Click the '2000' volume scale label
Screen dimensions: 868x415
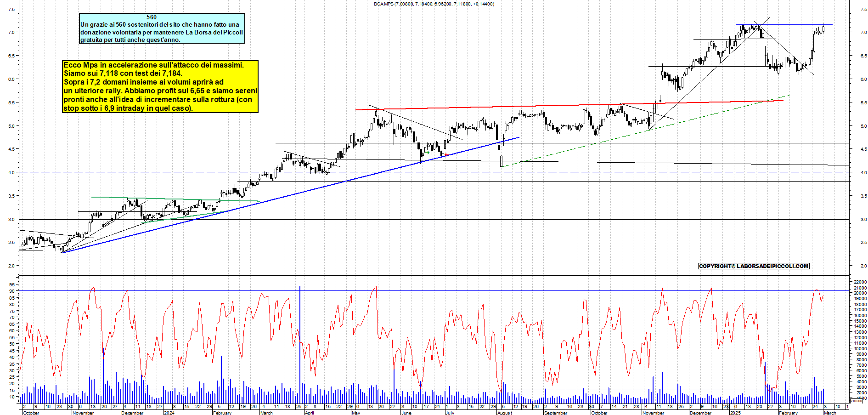(861, 392)
